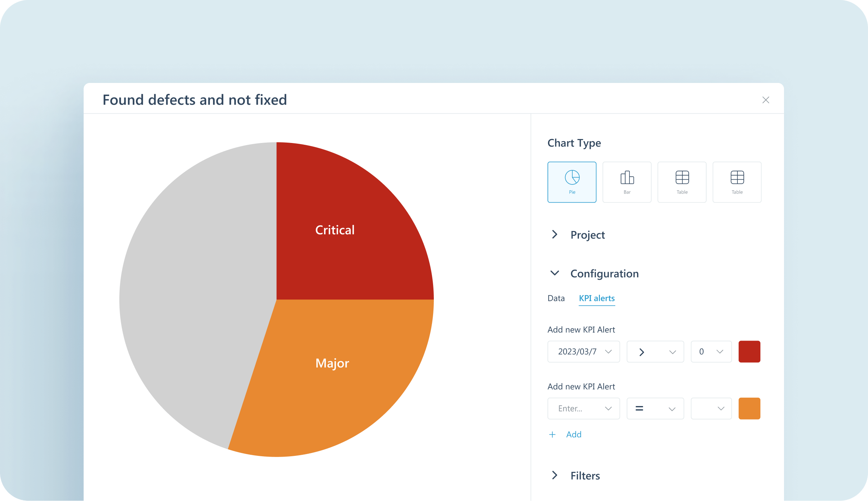The width and height of the screenshot is (868, 501).
Task: Close the Found defects dialog
Action: pyautogui.click(x=766, y=100)
